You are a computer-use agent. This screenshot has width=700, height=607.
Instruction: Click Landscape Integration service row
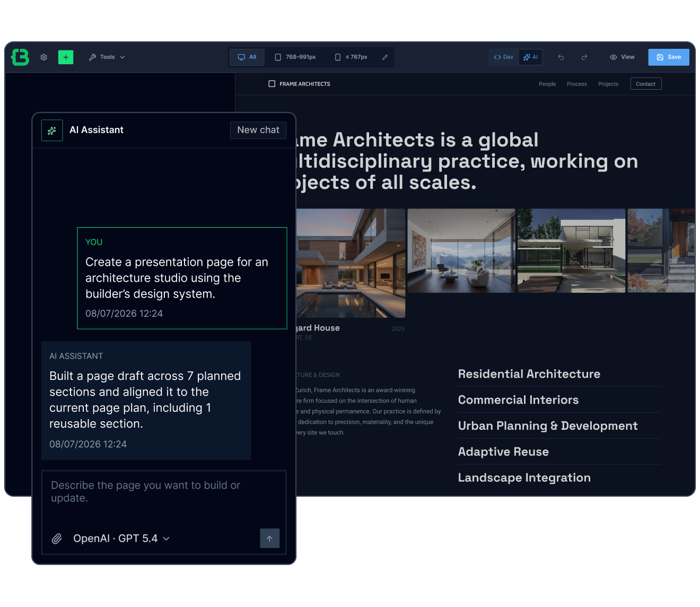click(559, 478)
